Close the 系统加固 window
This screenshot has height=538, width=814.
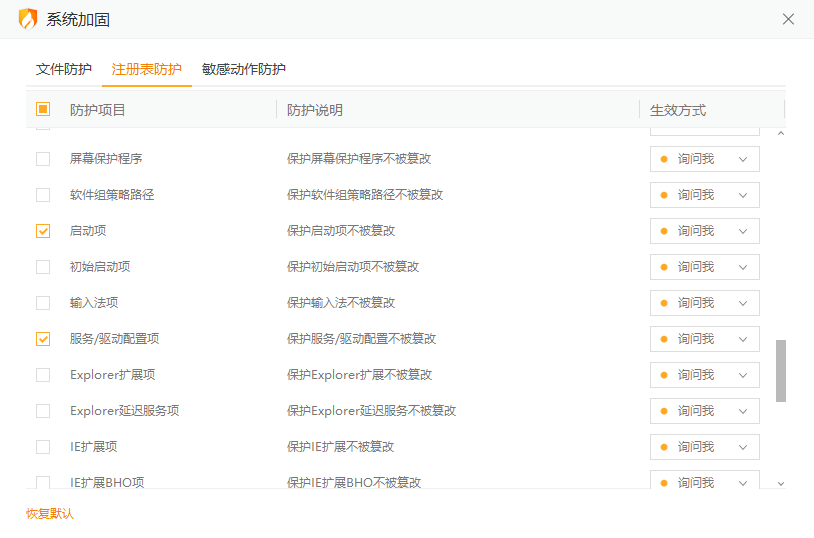(788, 19)
